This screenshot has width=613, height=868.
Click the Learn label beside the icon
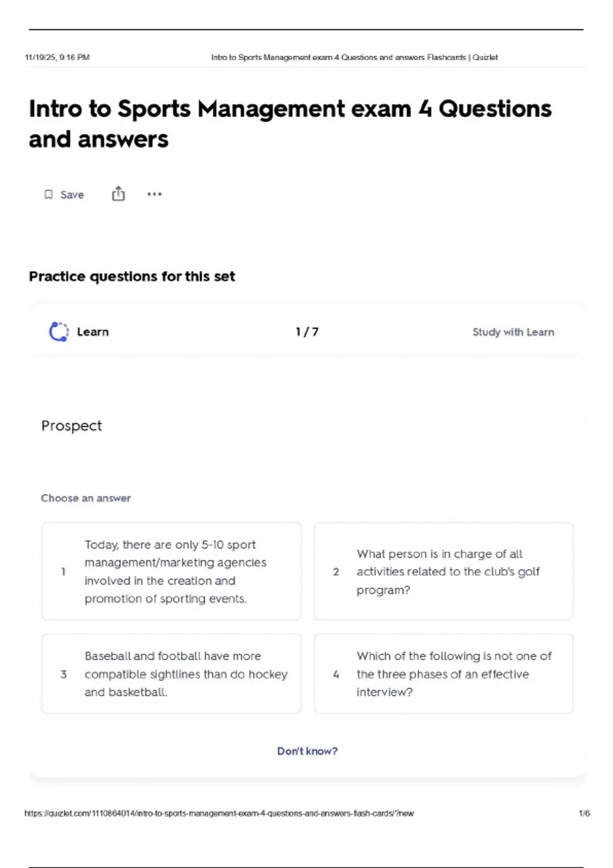tap(93, 332)
